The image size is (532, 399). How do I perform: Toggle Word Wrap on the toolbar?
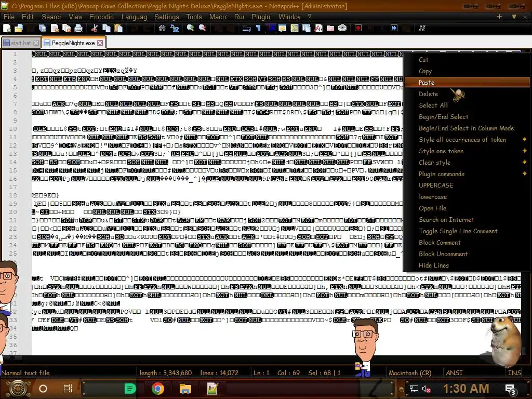pos(246,28)
